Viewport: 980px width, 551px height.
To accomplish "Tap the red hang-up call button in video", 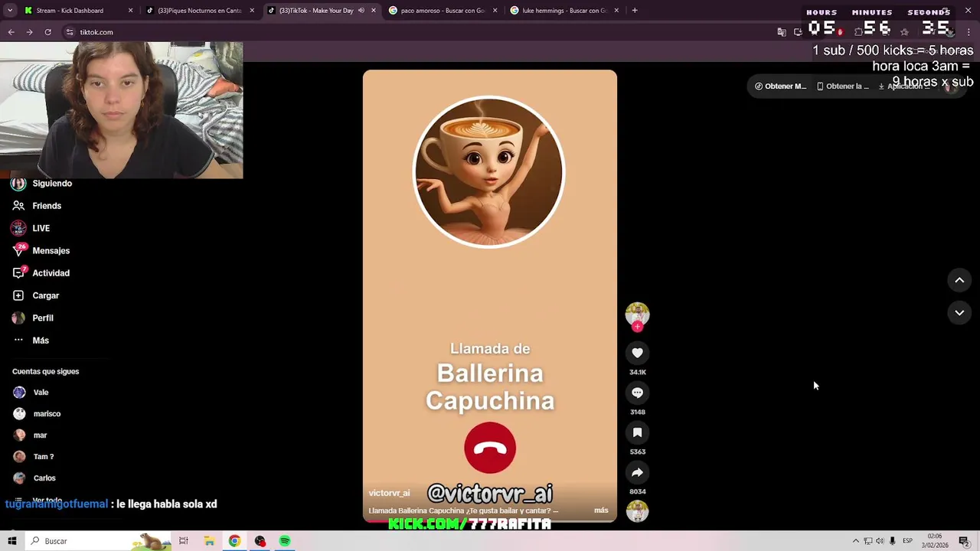I will pos(490,448).
